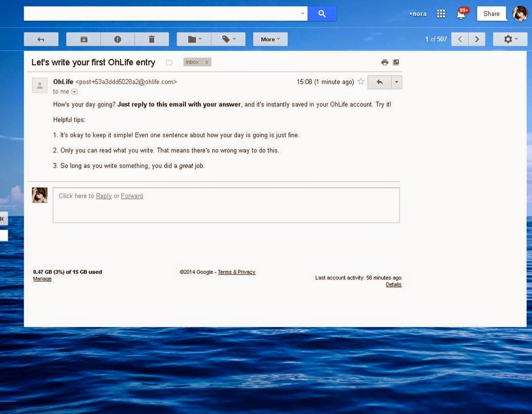
Task: Archive this conversation
Action: 83,39
